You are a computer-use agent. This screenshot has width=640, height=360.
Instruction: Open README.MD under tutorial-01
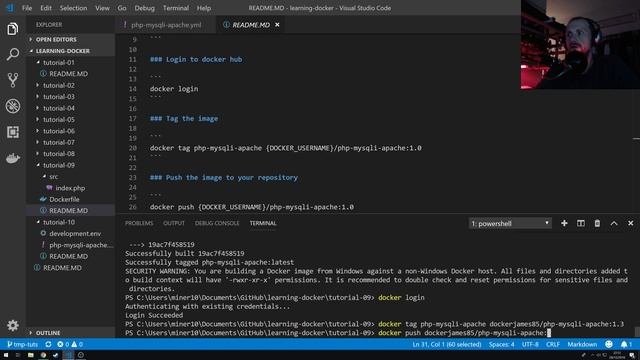coord(68,74)
